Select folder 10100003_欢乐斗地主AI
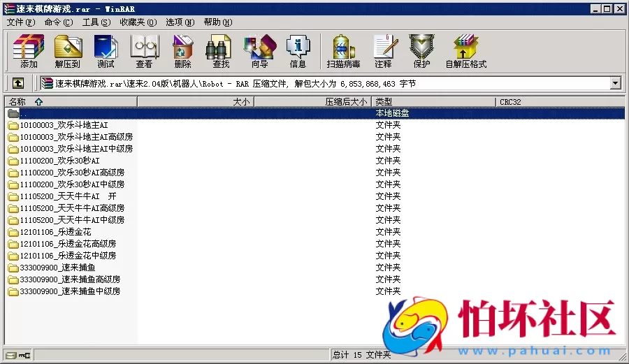This screenshot has height=364, width=629. pyautogui.click(x=64, y=125)
